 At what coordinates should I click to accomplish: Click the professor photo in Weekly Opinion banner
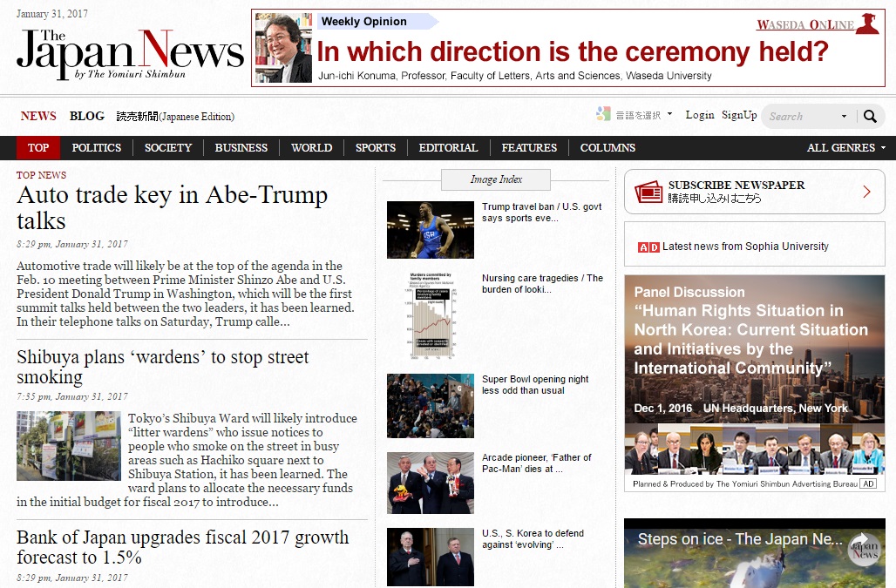coord(283,48)
